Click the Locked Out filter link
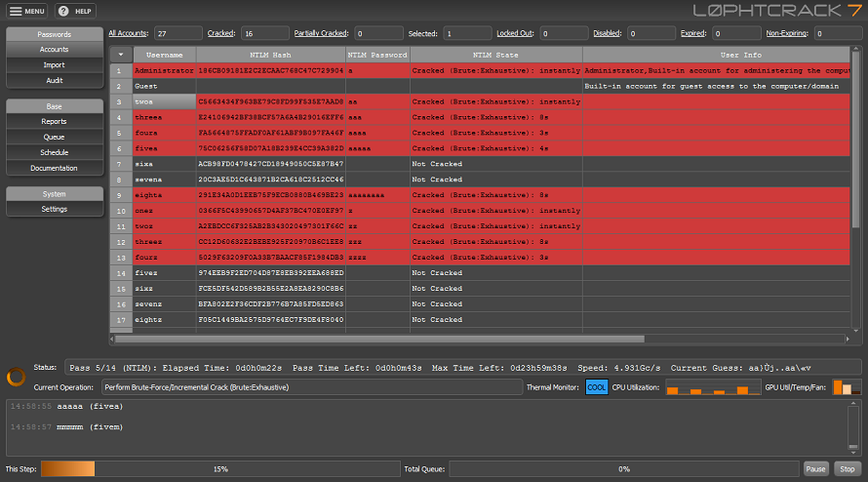 (x=515, y=33)
